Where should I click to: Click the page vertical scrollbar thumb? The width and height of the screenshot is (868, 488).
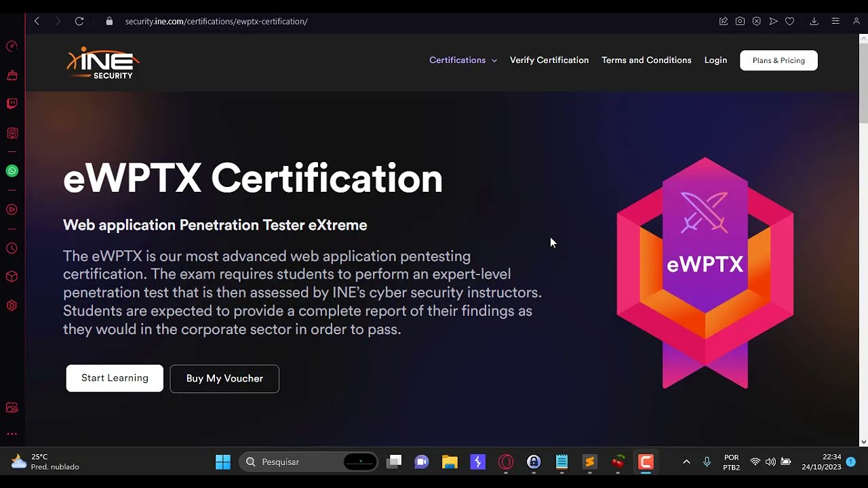(x=863, y=83)
